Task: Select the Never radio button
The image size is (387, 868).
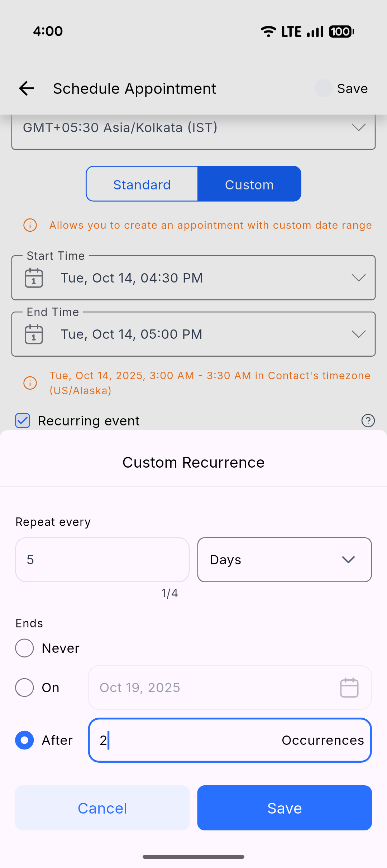Action: point(25,648)
